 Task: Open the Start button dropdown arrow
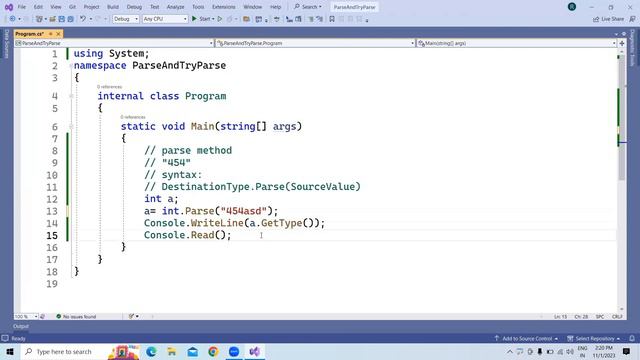[213, 19]
